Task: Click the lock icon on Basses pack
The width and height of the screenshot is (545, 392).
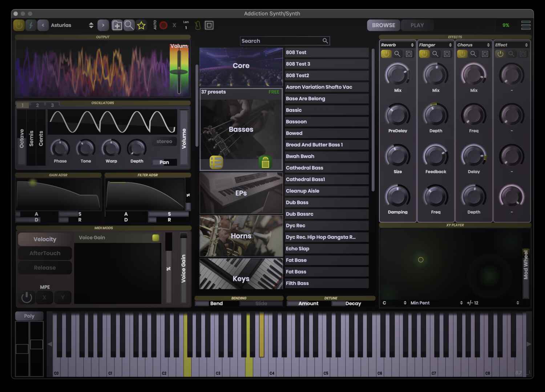Action: [x=266, y=163]
